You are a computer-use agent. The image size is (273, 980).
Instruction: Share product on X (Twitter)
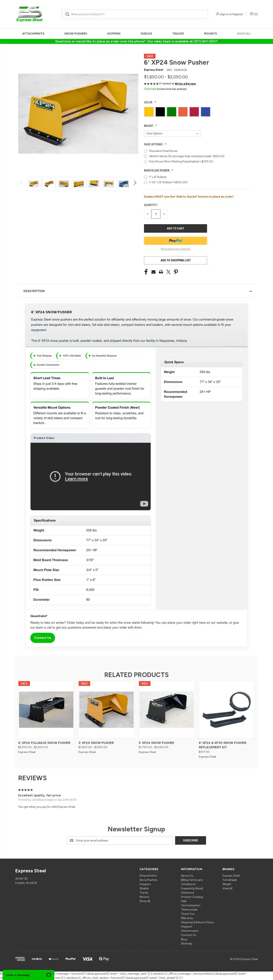[x=168, y=272]
